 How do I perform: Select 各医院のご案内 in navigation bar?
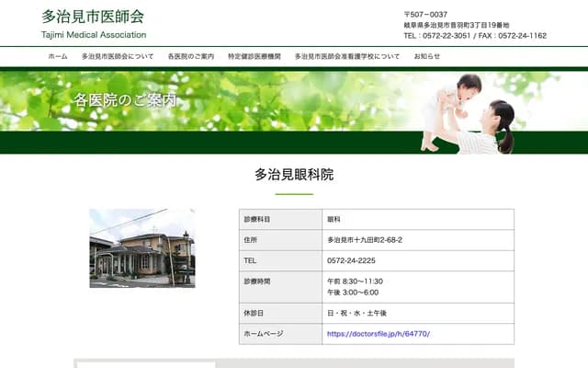tap(191, 56)
